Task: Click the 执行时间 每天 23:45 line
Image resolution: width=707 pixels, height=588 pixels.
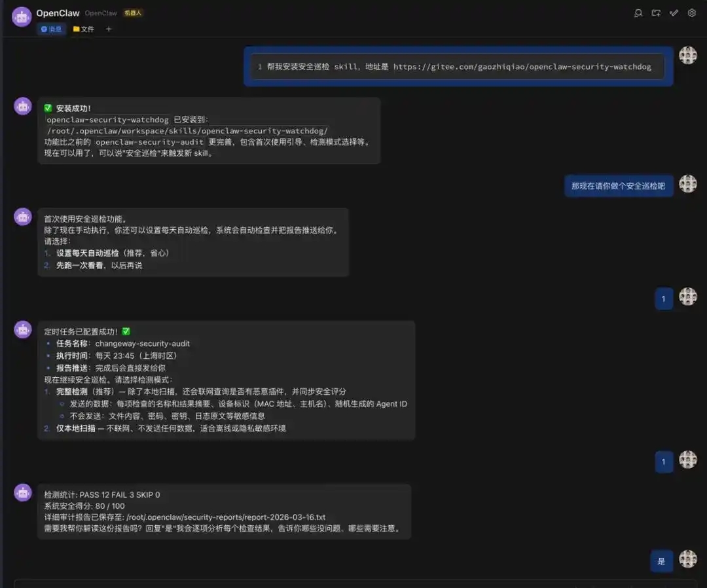Action: tap(117, 356)
